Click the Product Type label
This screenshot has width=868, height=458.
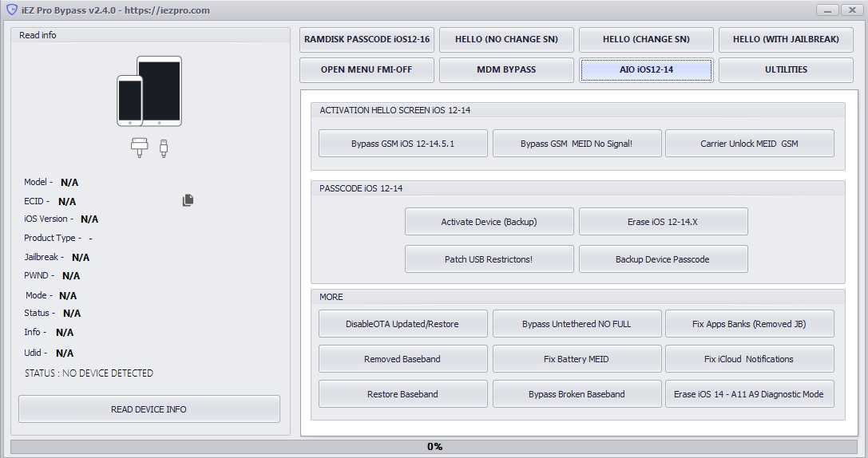(53, 238)
